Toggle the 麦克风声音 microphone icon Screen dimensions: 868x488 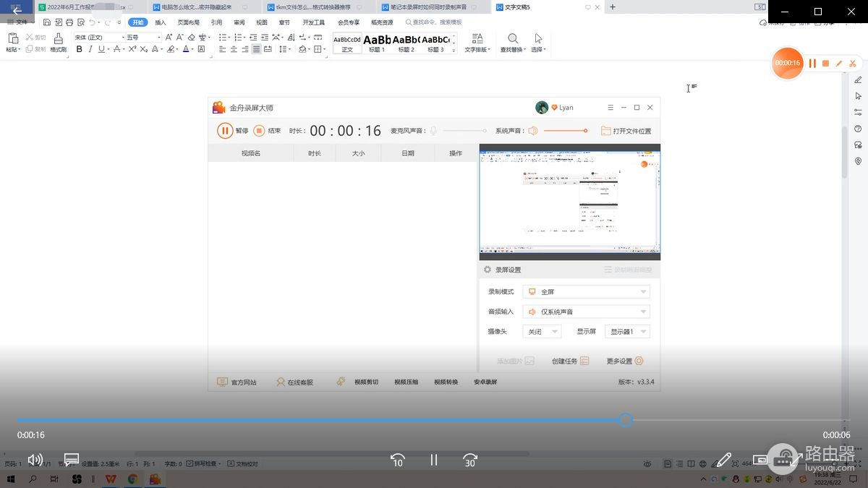[x=433, y=131]
